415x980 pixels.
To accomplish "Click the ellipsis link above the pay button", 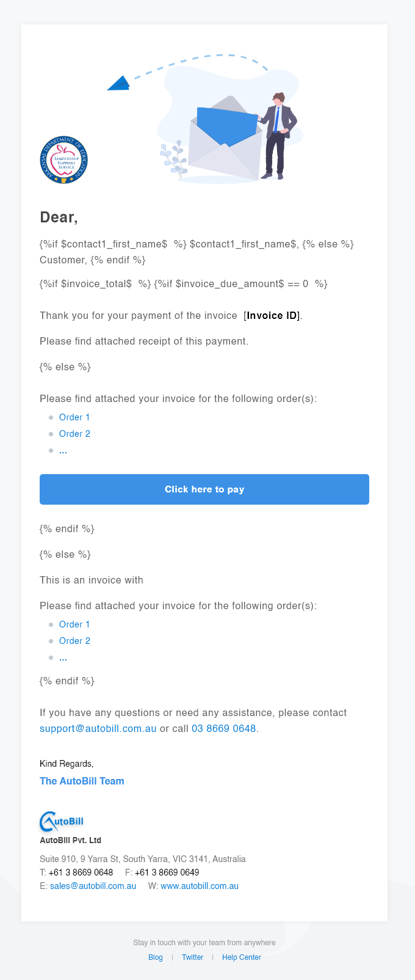I will click(63, 450).
